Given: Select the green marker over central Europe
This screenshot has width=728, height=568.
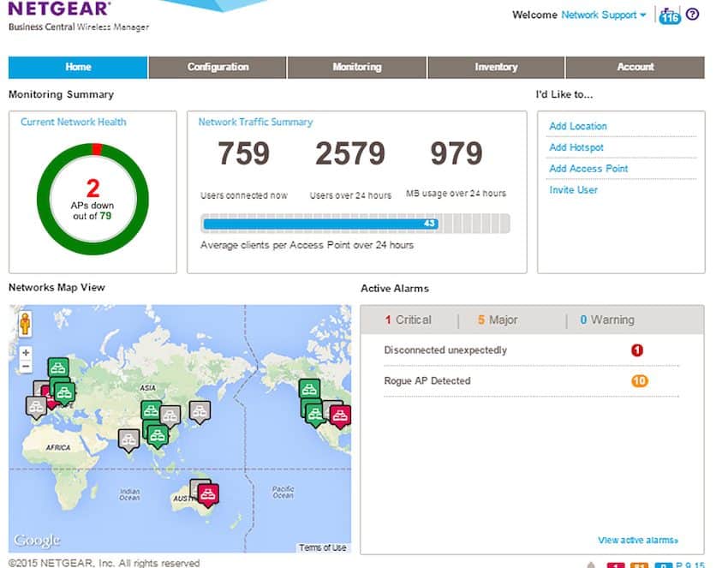Looking at the screenshot, I should 64,393.
